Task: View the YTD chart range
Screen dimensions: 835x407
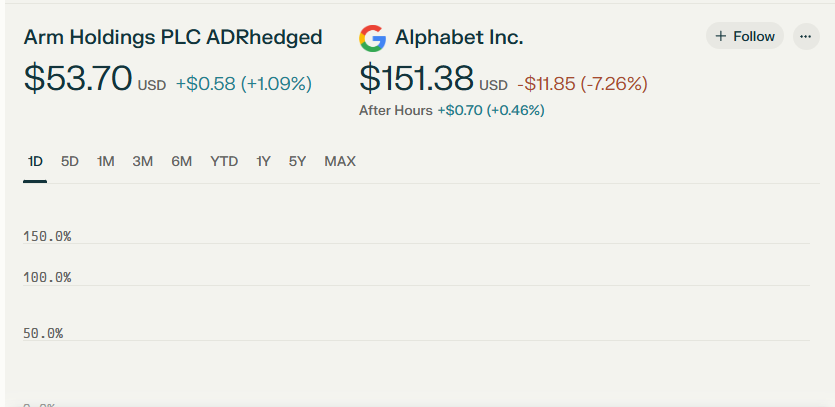Action: coord(224,161)
